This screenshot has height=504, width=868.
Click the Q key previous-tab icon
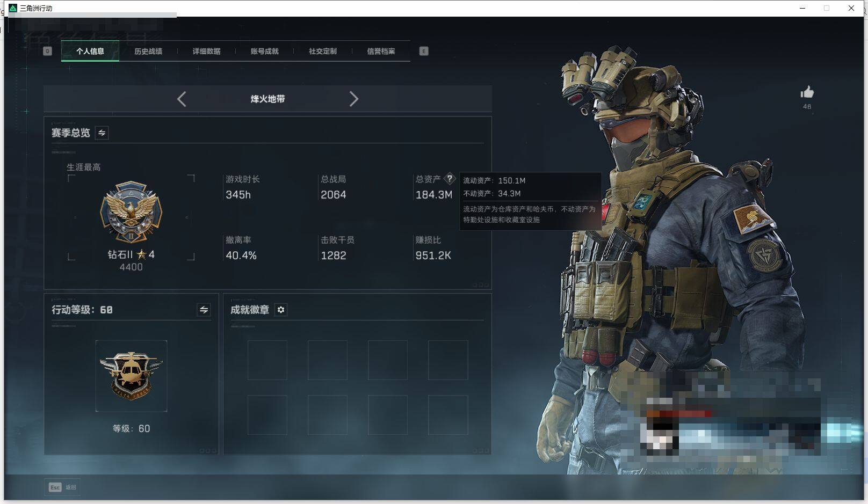pyautogui.click(x=47, y=51)
